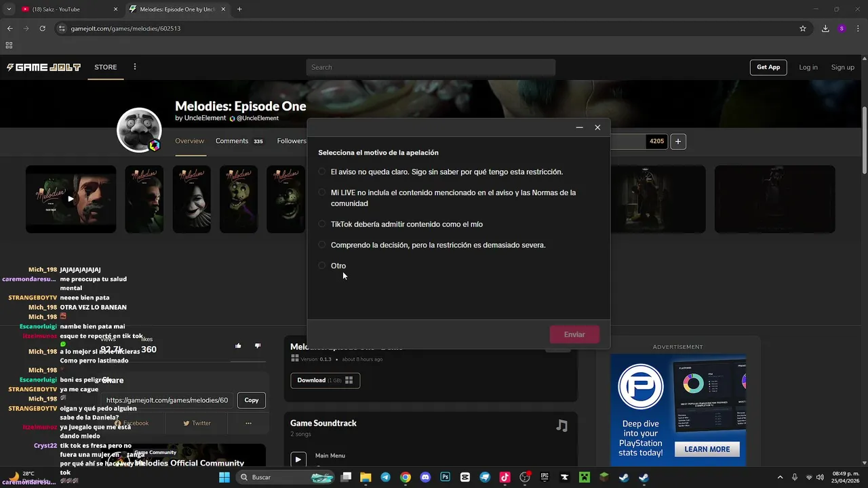
Task: Open the Chrome profile avatar
Action: 842,28
